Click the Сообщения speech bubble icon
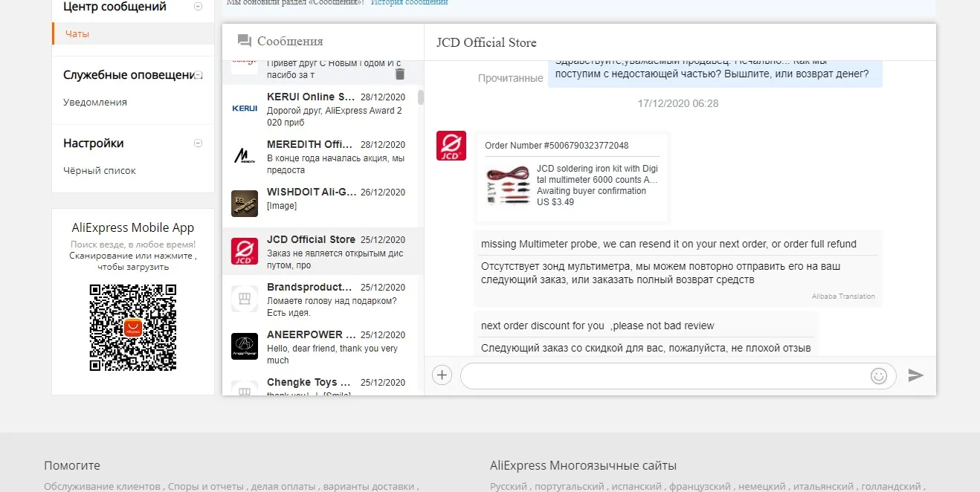The height and width of the screenshot is (492, 980). click(245, 41)
